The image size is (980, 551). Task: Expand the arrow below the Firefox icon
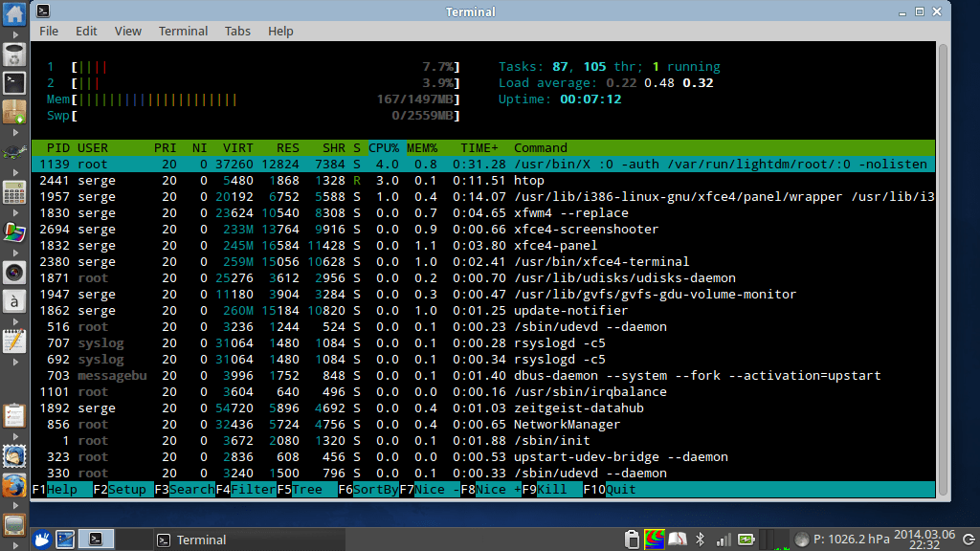[x=15, y=505]
